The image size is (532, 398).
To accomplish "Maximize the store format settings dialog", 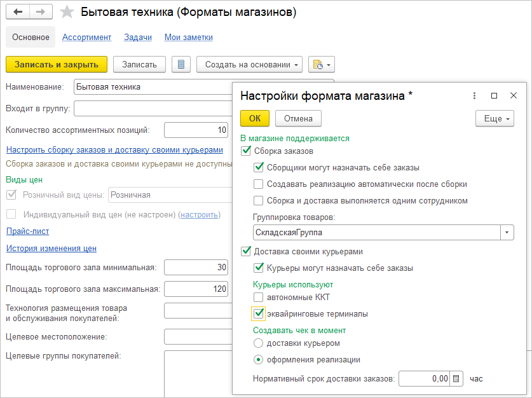I will pyautogui.click(x=494, y=95).
